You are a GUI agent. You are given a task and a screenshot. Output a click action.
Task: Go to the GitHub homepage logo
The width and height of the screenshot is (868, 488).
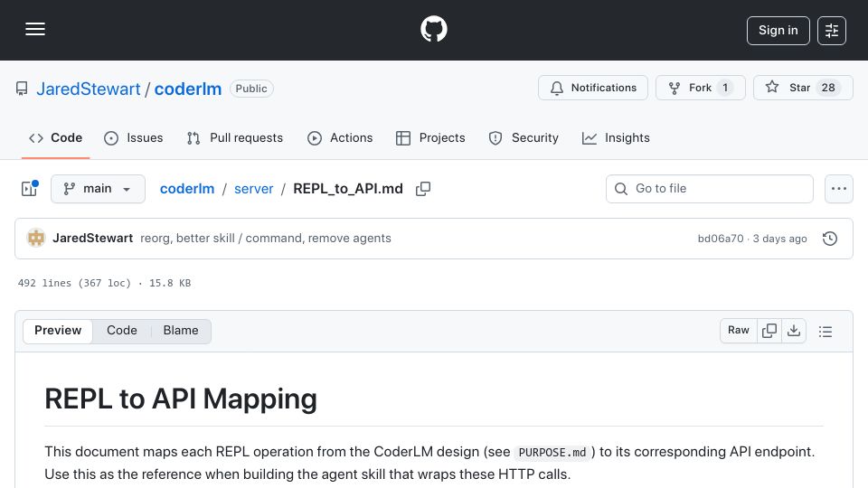tap(433, 29)
